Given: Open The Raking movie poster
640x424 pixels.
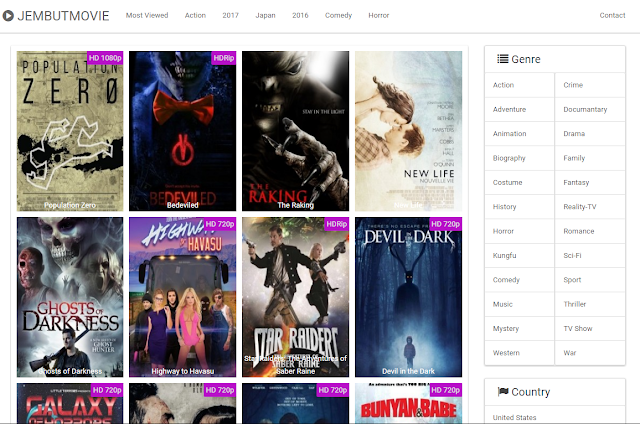Looking at the screenshot, I should pyautogui.click(x=296, y=131).
